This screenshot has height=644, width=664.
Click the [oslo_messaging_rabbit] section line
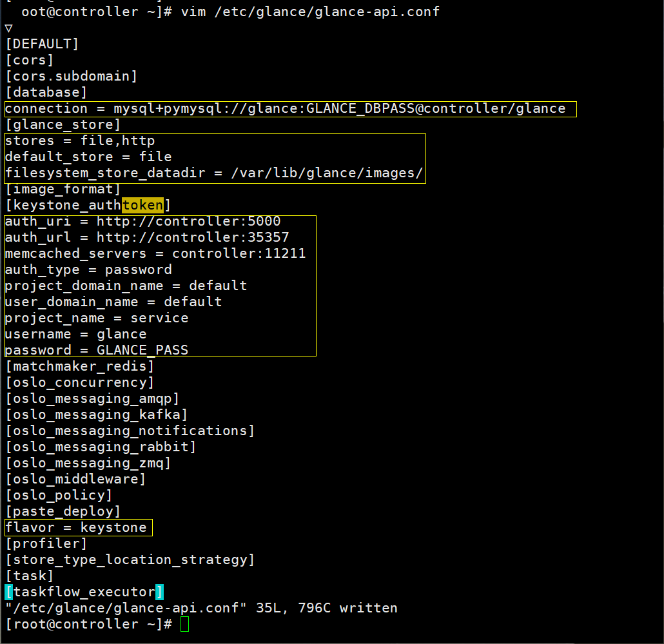click(x=101, y=447)
